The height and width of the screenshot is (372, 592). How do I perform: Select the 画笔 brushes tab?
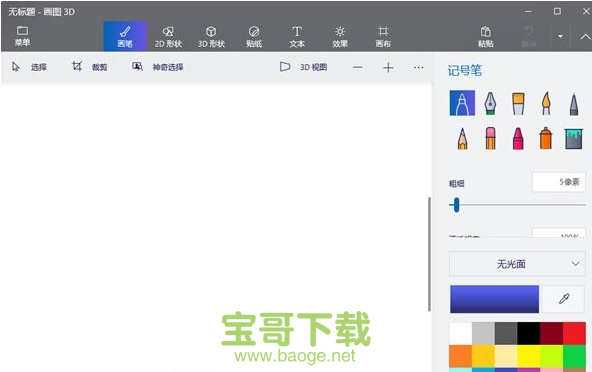(125, 36)
